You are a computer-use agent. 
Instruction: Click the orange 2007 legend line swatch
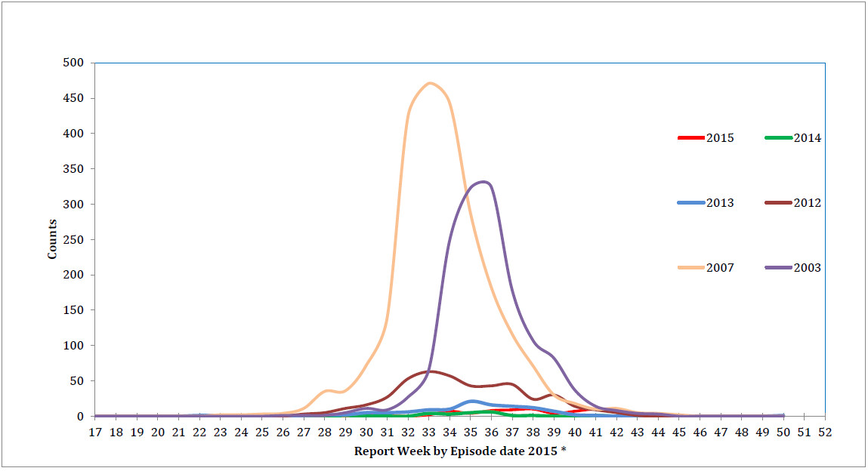(x=690, y=268)
